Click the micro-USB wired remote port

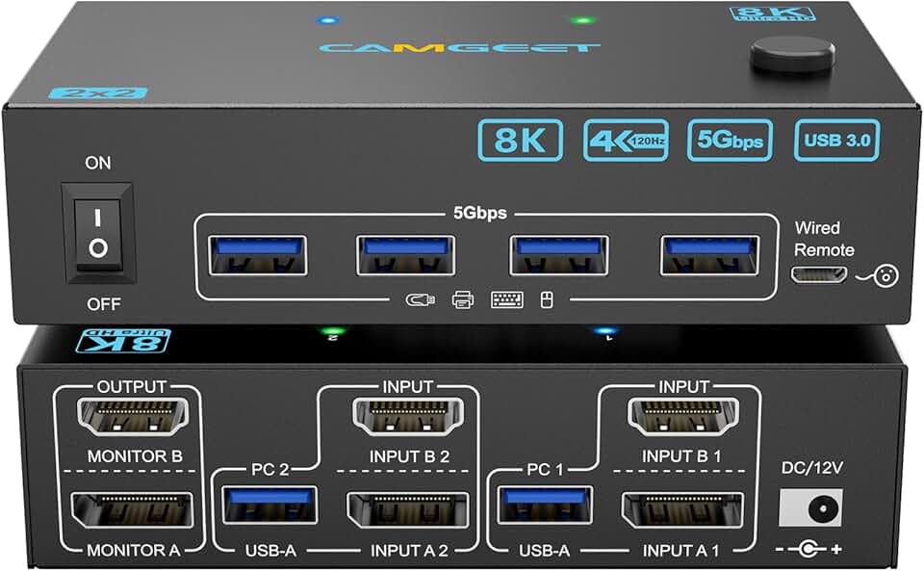click(x=819, y=274)
